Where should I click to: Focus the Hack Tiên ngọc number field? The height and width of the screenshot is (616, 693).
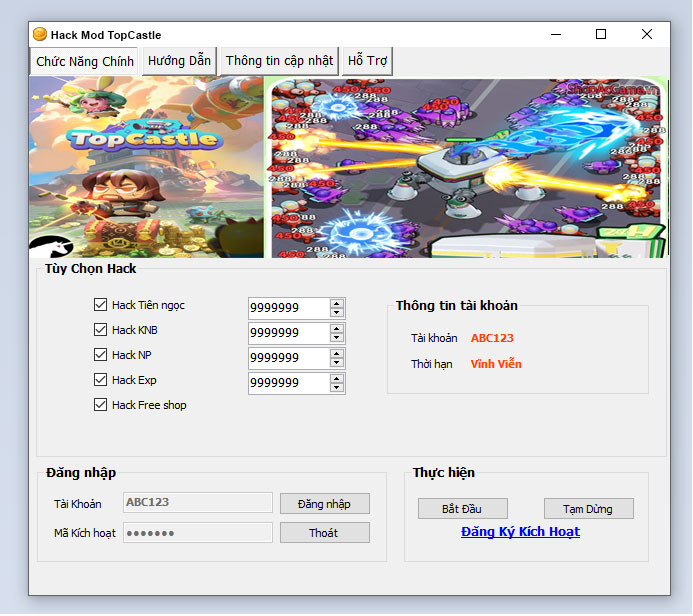(289, 308)
